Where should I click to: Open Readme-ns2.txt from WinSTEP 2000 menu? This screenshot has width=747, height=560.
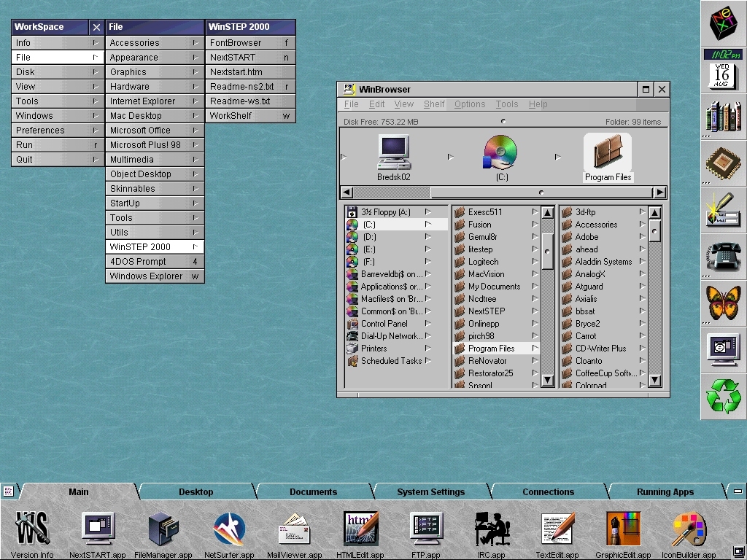(x=251, y=87)
